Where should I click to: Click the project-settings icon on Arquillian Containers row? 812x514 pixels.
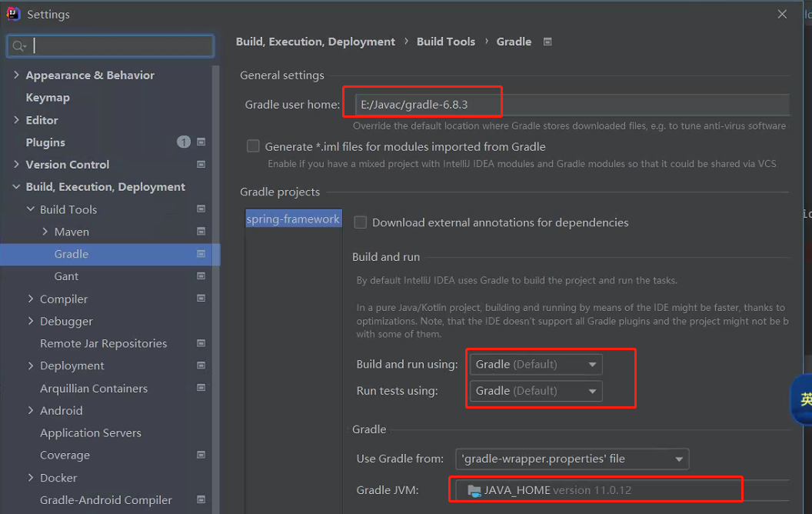[x=201, y=388]
